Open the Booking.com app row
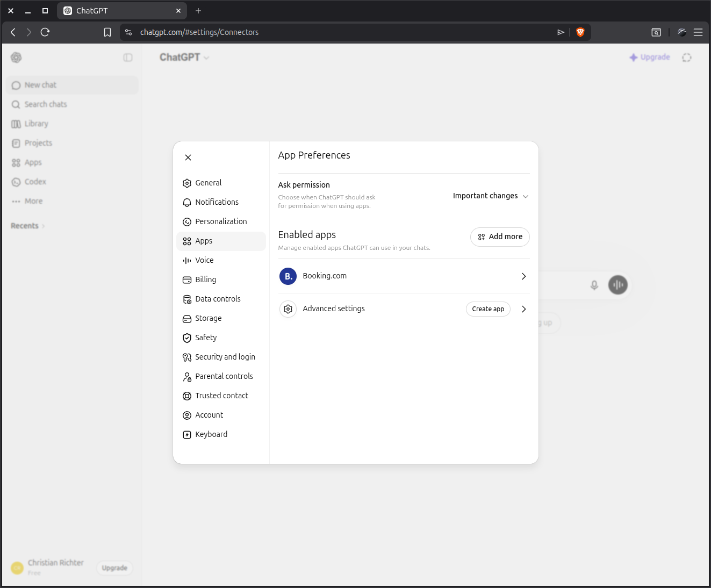The height and width of the screenshot is (588, 711). tap(404, 276)
